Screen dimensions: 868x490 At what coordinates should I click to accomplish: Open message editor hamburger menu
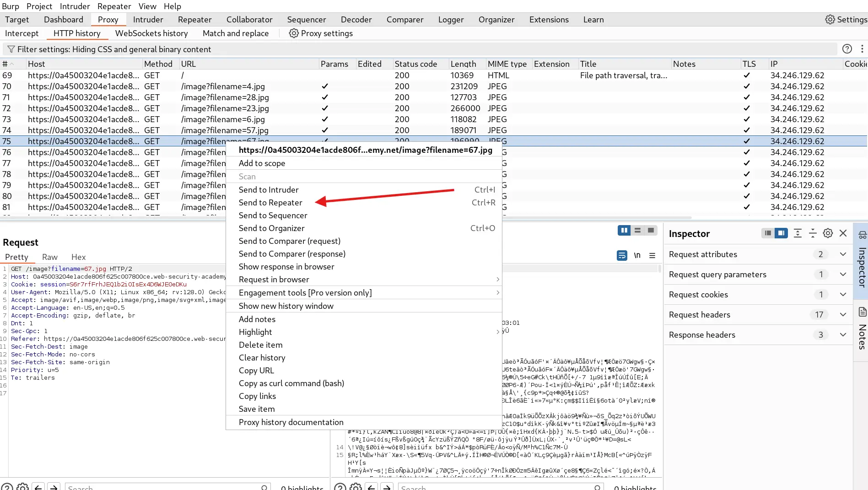point(652,255)
